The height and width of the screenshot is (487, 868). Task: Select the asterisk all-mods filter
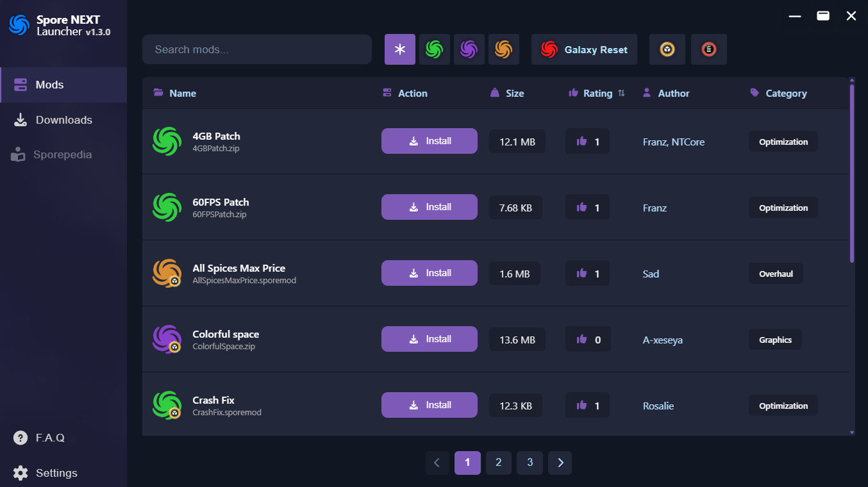400,49
